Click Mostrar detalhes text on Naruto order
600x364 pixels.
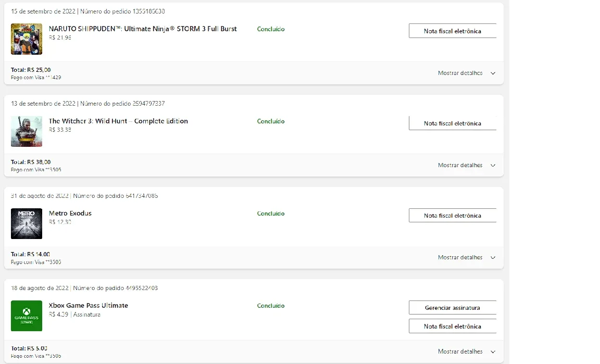(460, 73)
